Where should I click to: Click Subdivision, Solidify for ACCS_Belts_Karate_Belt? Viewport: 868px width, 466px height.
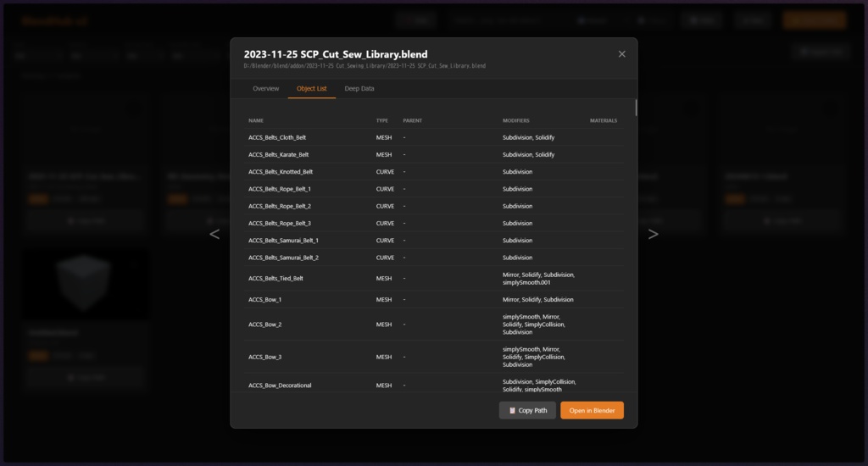[529, 154]
